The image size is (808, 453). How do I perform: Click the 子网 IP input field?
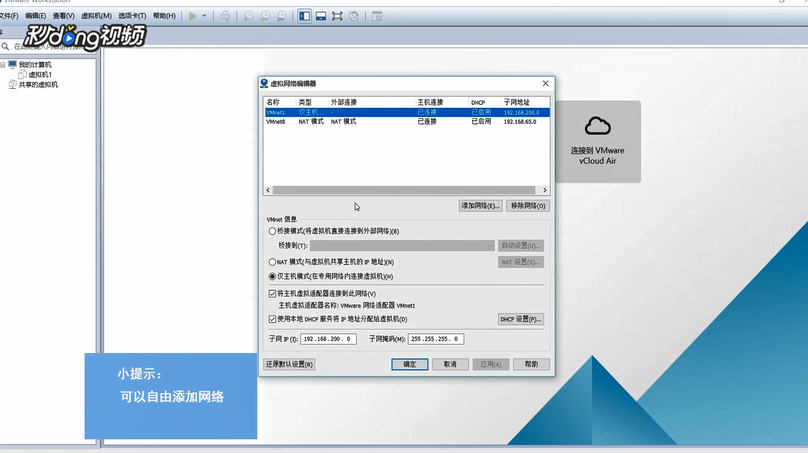click(328, 339)
